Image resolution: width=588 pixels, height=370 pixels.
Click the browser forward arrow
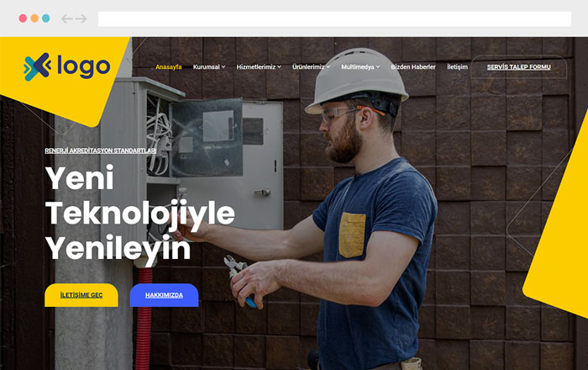point(81,18)
